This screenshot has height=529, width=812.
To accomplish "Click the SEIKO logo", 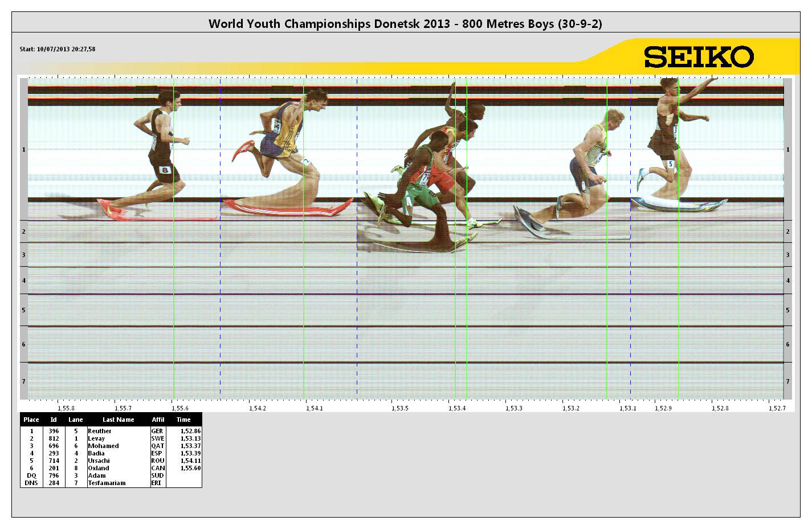I will click(x=699, y=57).
